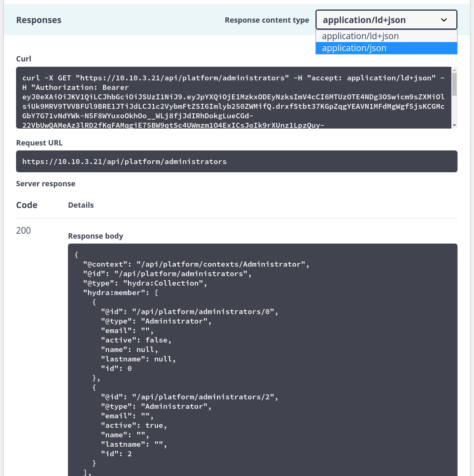Click the Request URL text box
The image size is (474, 476).
(x=236, y=162)
